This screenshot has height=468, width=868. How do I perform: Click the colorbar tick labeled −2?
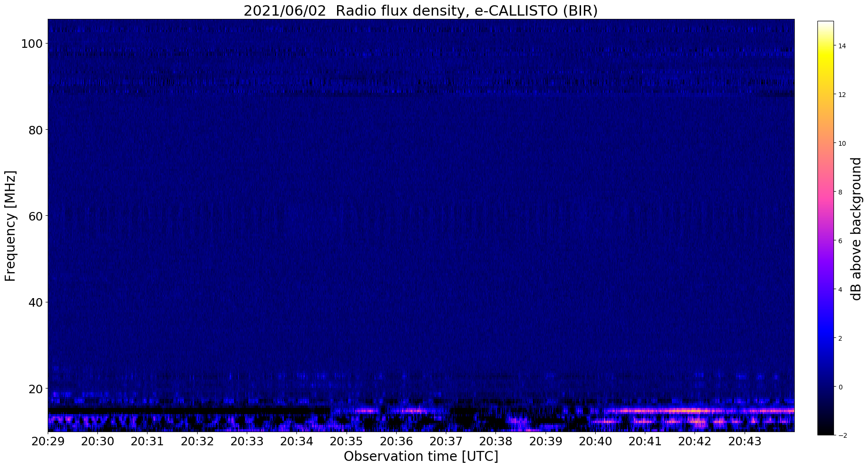click(x=842, y=436)
